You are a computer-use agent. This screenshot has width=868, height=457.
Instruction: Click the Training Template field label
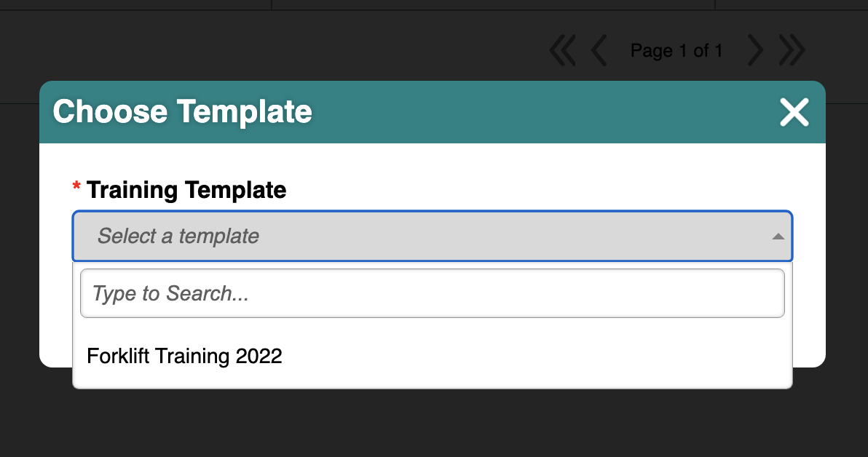(x=186, y=190)
